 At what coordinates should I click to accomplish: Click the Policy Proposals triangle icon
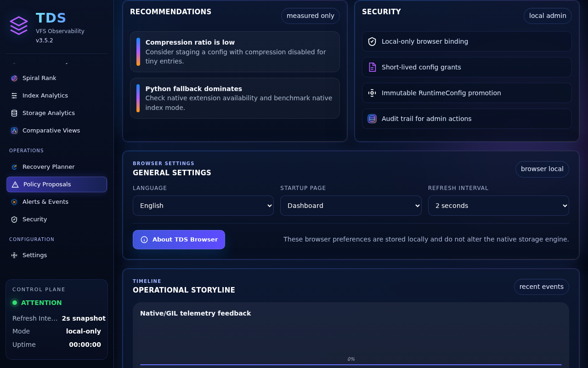click(x=15, y=184)
